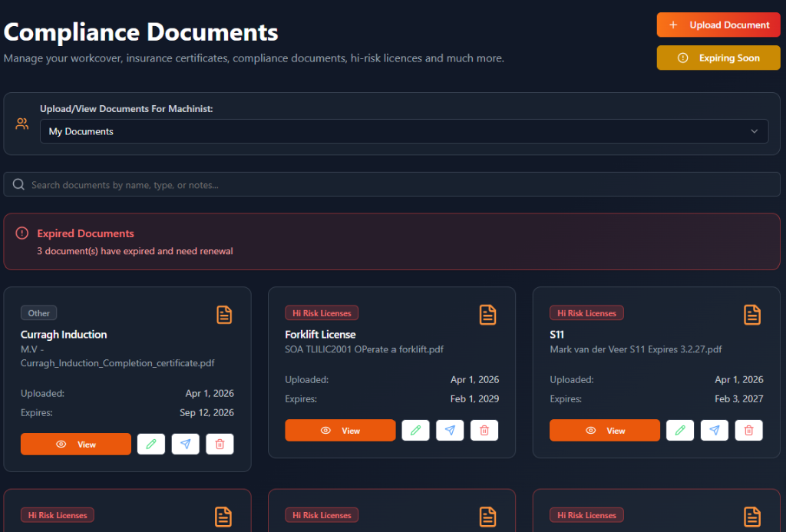Click Hi Risk Licenses tag on S11 card
Image resolution: width=786 pixels, height=532 pixels.
click(x=586, y=313)
